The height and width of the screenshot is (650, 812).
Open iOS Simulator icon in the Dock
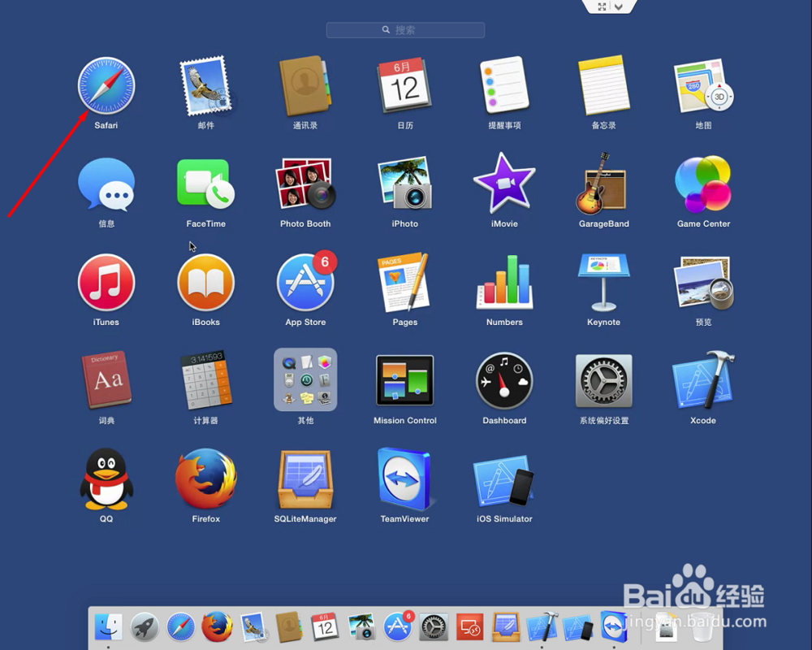[x=578, y=626]
